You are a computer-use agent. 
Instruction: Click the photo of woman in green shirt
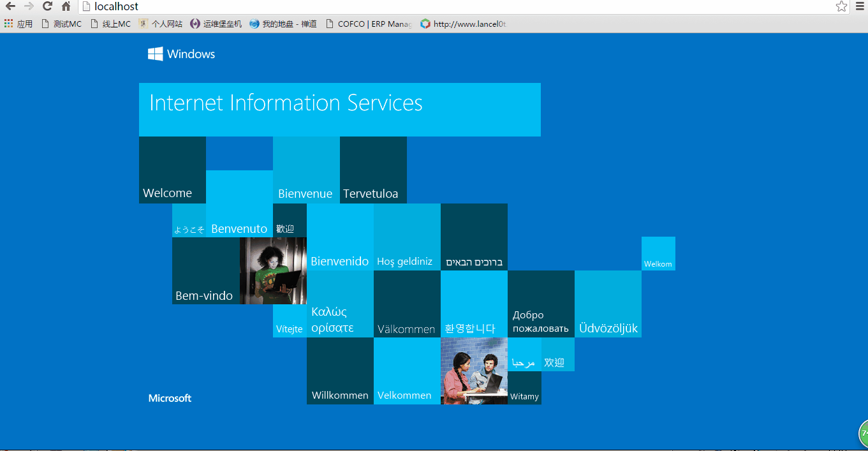[273, 270]
